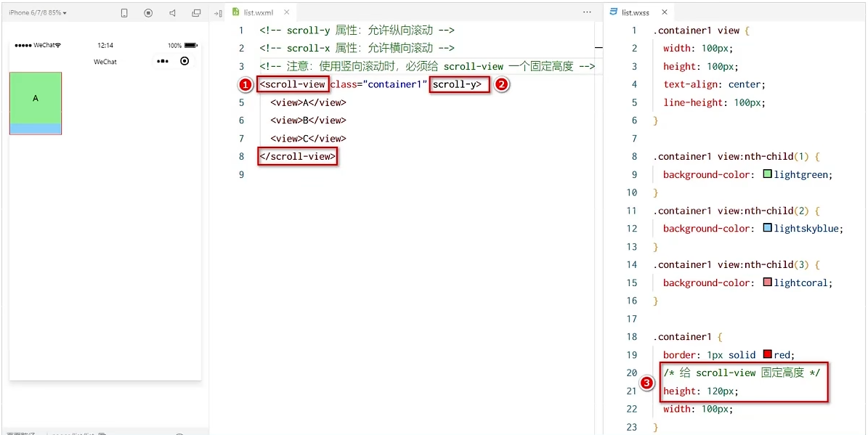Click the scroll-y attribute in line 4
Image resolution: width=868 pixels, height=435 pixels.
click(457, 84)
